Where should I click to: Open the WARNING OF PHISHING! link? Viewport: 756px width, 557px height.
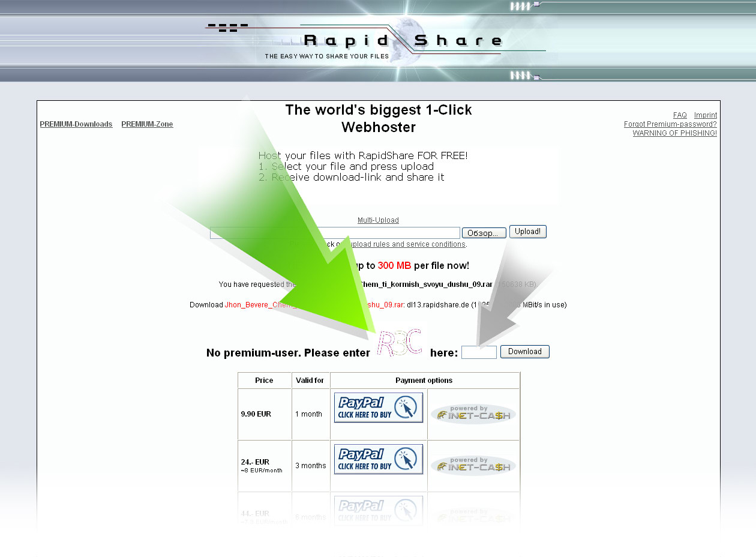[674, 133]
